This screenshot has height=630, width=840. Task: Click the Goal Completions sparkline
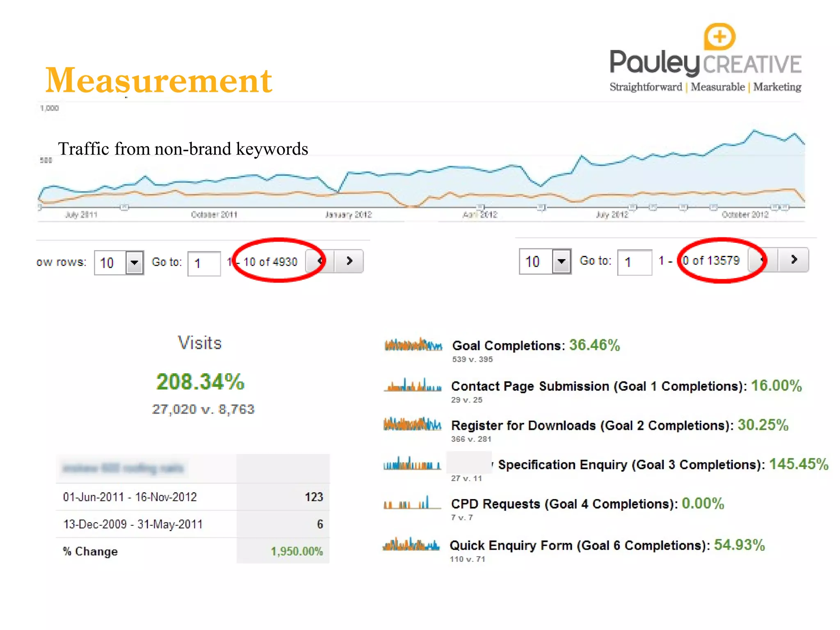coord(413,345)
